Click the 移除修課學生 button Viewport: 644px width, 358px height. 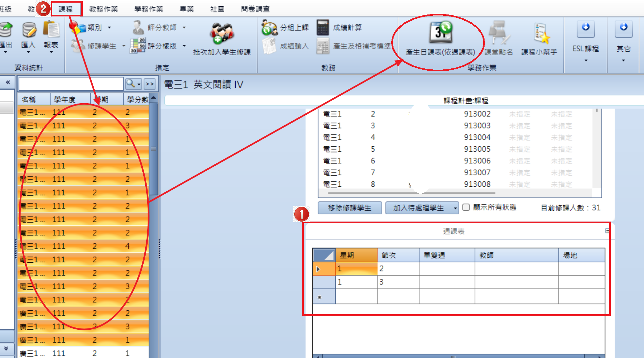350,208
